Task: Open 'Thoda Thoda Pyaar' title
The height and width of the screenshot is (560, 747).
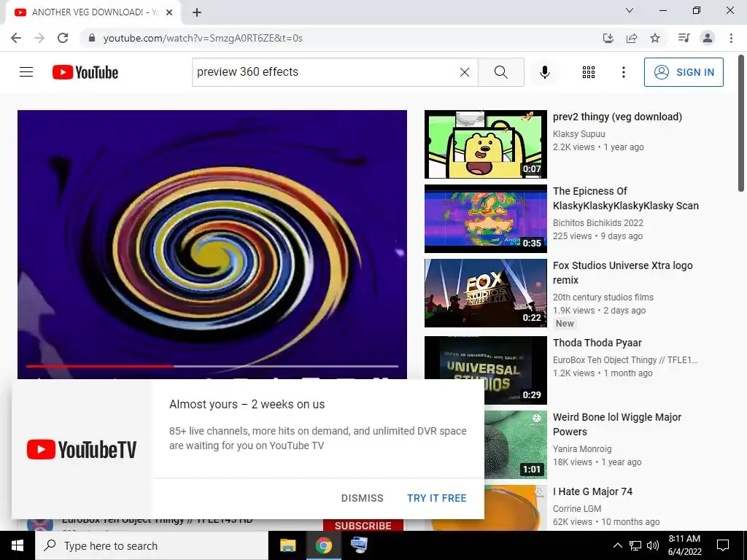Action: (x=597, y=343)
